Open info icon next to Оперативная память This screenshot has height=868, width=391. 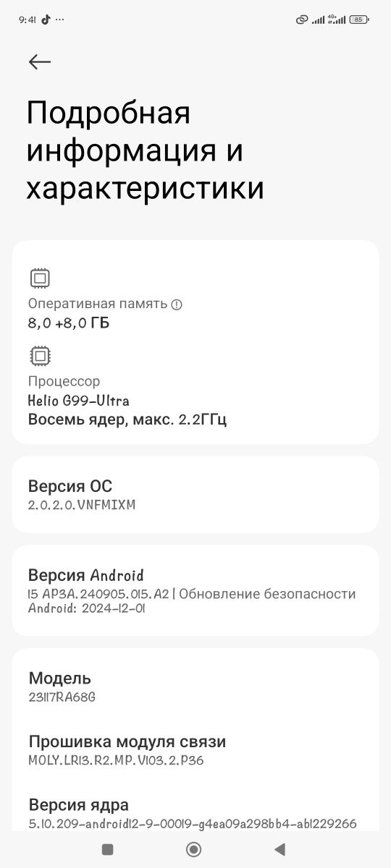tap(177, 305)
